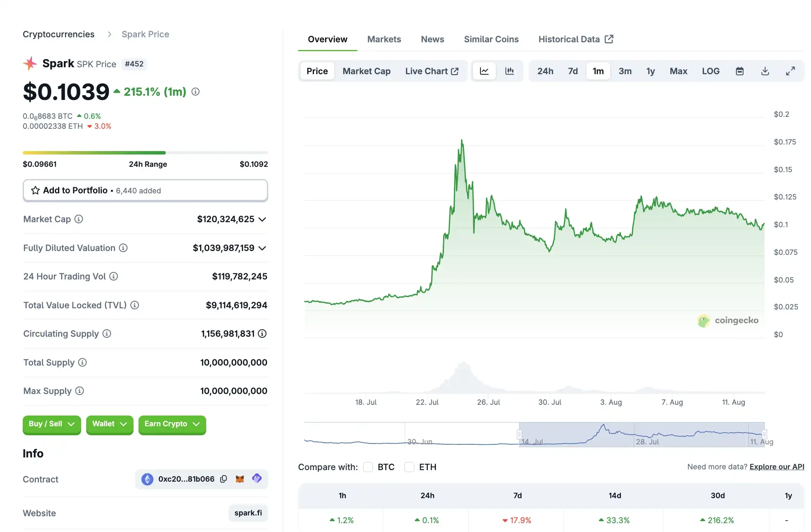Open the Explore our API link
Screen dimensions: 811x532
click(x=777, y=467)
